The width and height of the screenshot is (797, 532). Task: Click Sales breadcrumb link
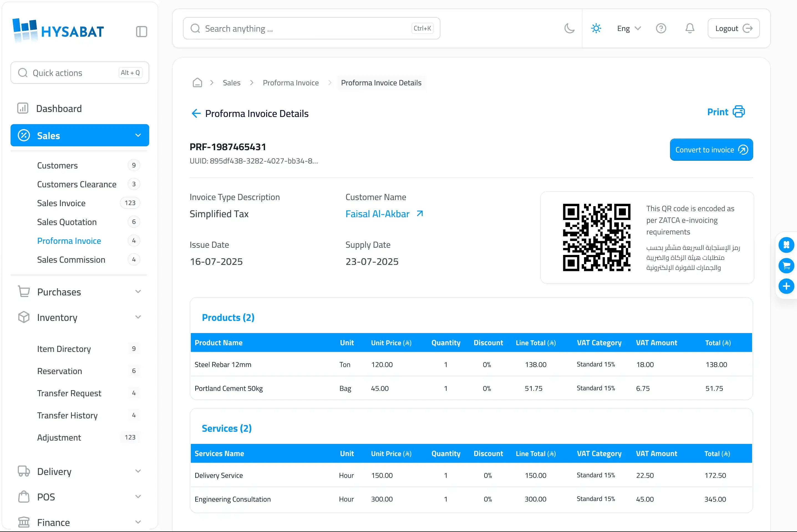(x=232, y=83)
